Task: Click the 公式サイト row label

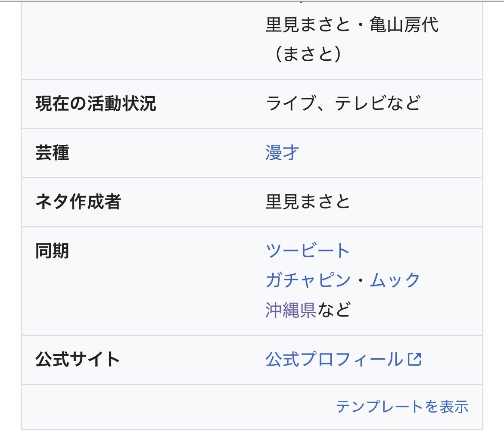Action: click(x=78, y=359)
